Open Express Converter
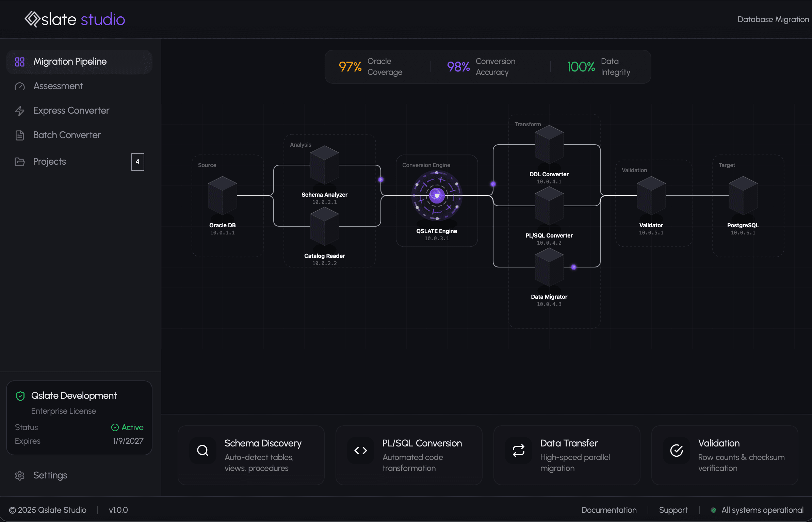 pyautogui.click(x=79, y=111)
